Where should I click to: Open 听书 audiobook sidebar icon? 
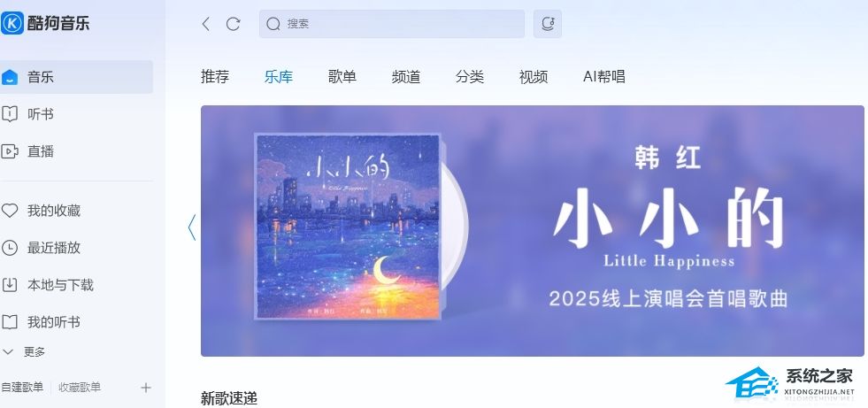click(x=10, y=114)
